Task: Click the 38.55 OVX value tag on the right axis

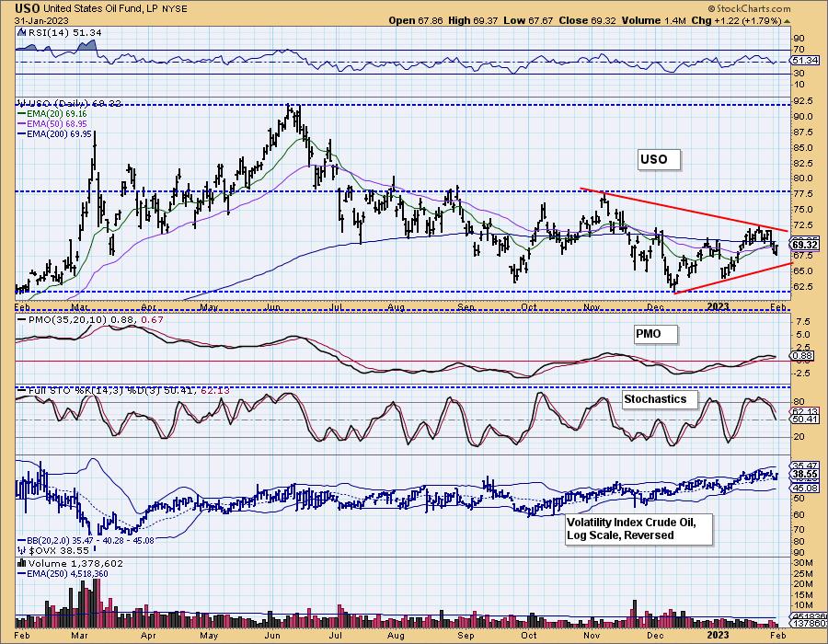Action: click(805, 475)
